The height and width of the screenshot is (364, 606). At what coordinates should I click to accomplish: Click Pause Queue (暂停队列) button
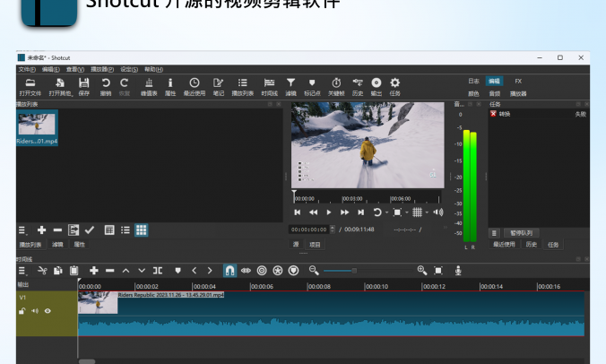point(522,233)
